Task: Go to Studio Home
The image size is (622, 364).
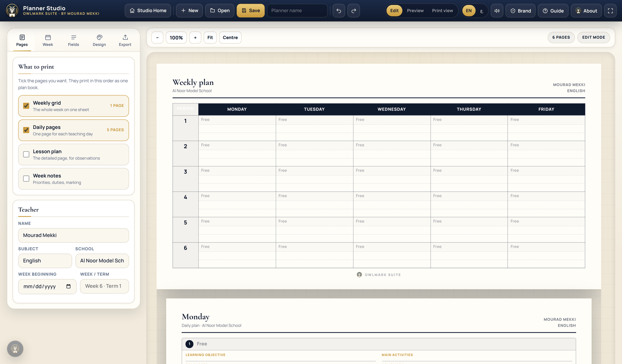Action: click(148, 11)
